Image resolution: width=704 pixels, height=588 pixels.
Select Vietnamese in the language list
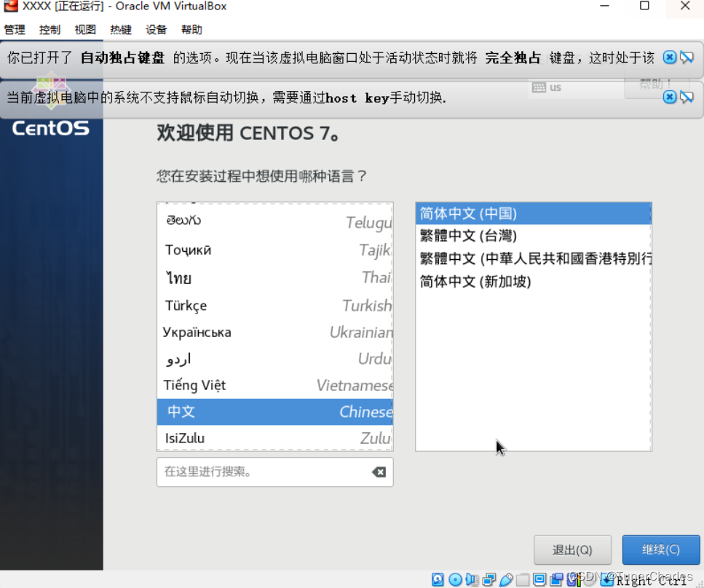[x=274, y=385]
